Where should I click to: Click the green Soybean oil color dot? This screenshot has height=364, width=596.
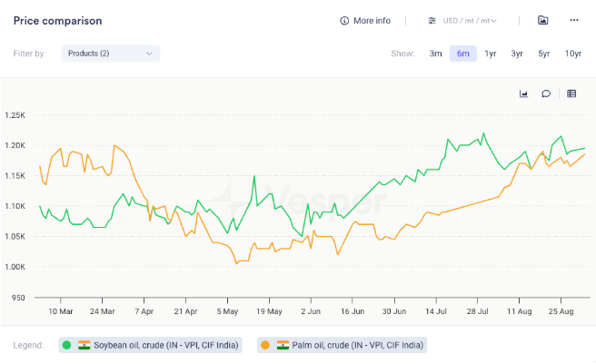[x=66, y=345]
